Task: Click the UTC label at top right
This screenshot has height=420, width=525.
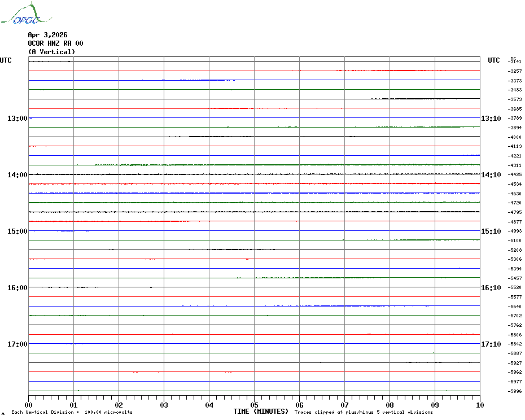Action: coord(493,60)
